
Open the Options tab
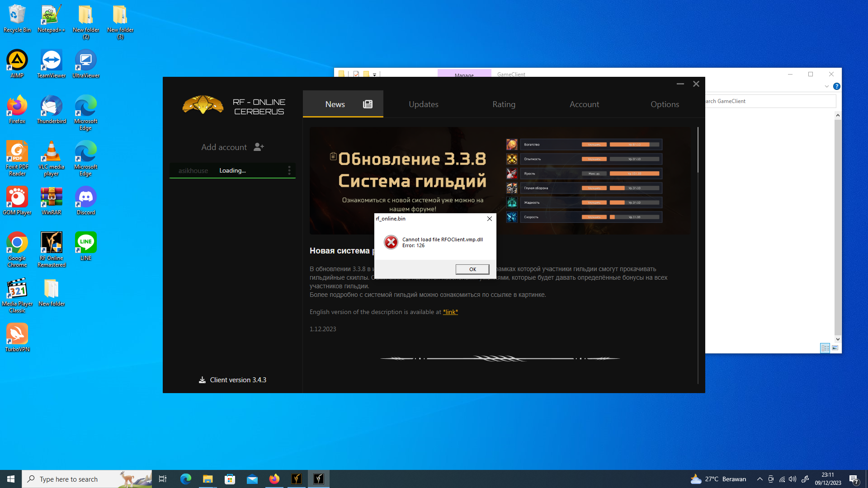[665, 104]
